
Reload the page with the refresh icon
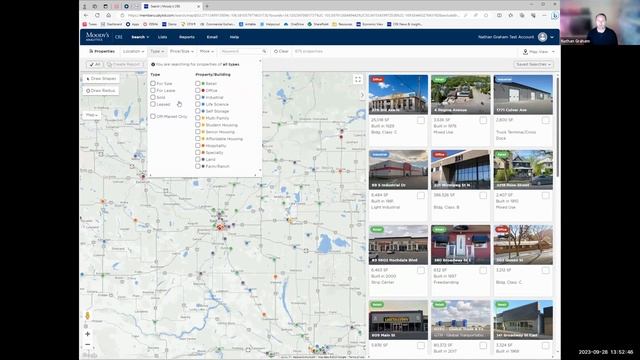97,16
